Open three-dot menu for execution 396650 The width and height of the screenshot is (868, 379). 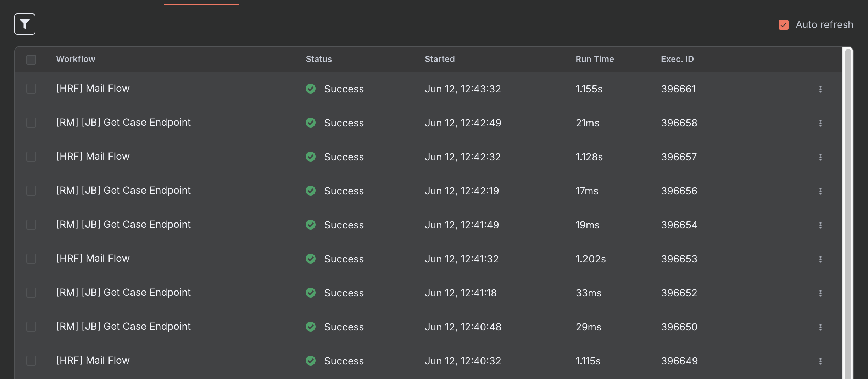click(x=820, y=327)
